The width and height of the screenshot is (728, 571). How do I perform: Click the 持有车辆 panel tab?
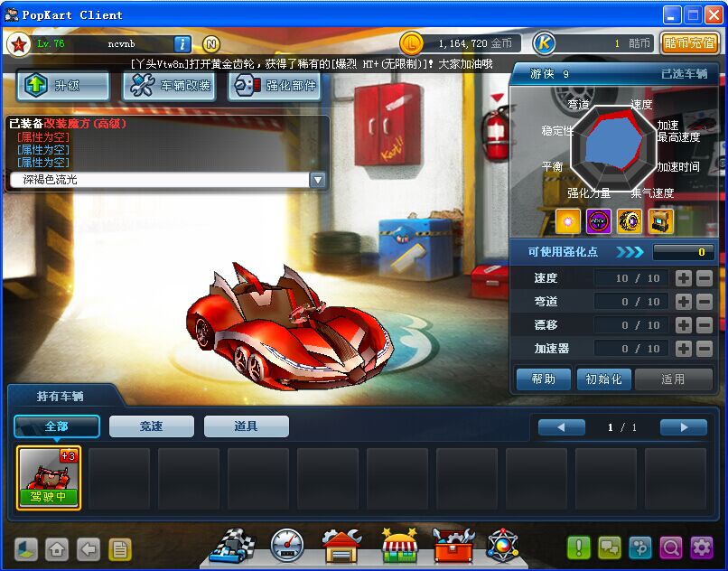[x=61, y=397]
